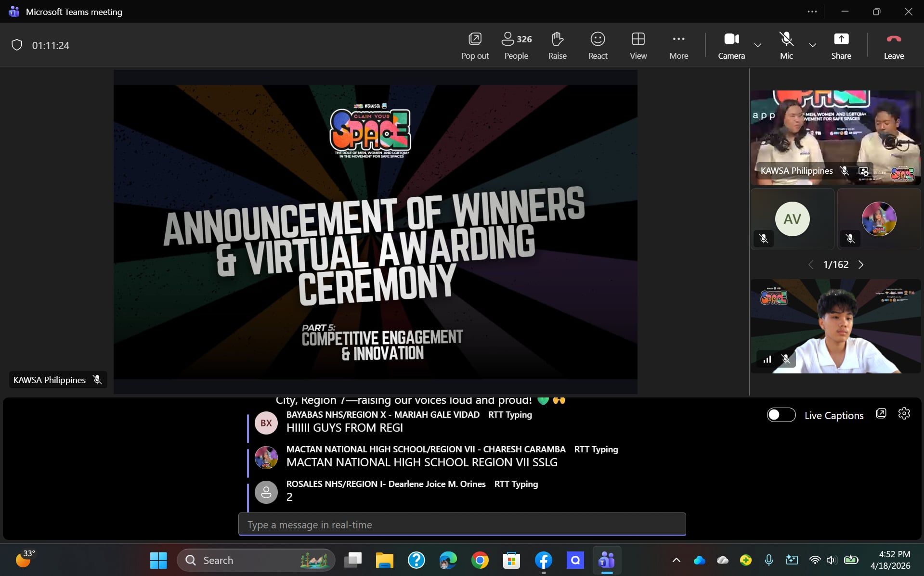The height and width of the screenshot is (576, 924).
Task: Launch Google Chrome from the taskbar
Action: coord(480,560)
